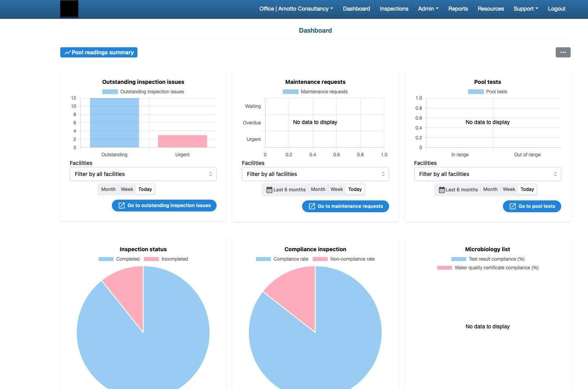588x389 pixels.
Task: Select Month range for Outstanding inspection issues
Action: [x=108, y=189]
